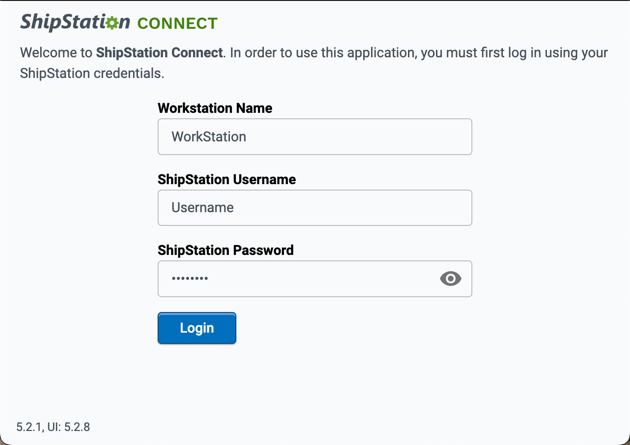This screenshot has width=630, height=445.
Task: Click the Workstation Name label
Action: [215, 108]
